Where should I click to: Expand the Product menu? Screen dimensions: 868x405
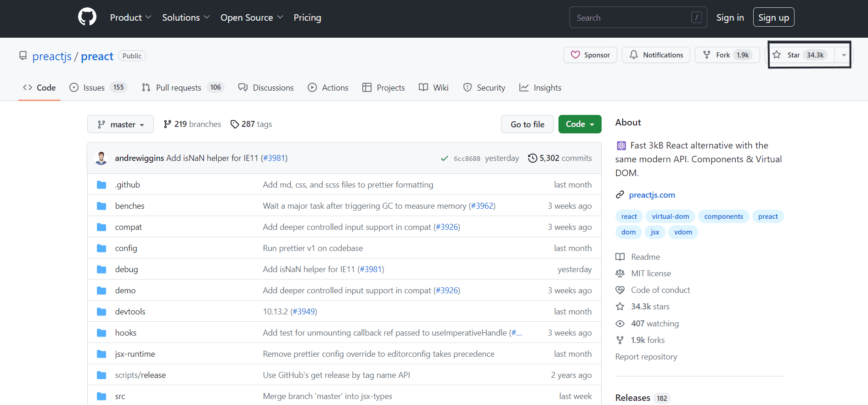tap(130, 17)
